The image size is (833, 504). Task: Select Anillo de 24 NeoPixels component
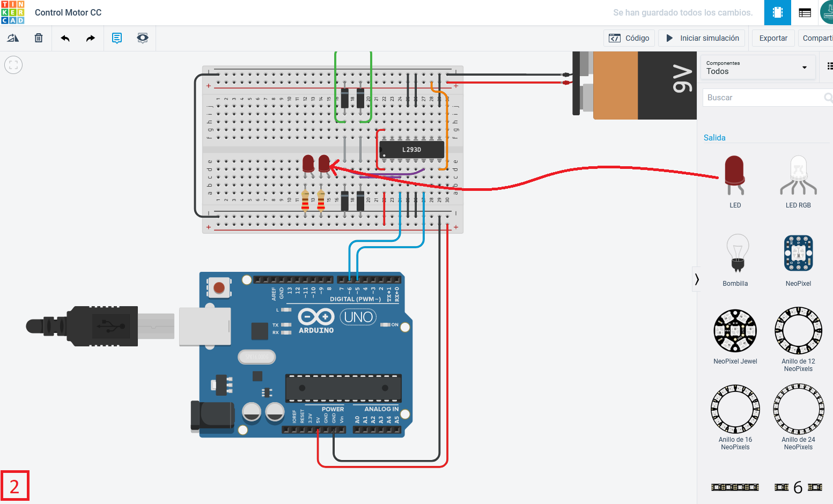point(798,417)
